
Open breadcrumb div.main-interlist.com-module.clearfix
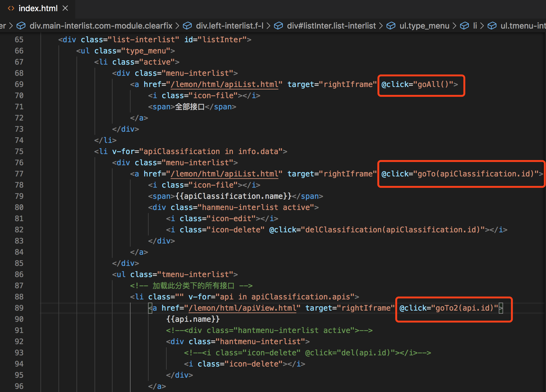click(101, 26)
